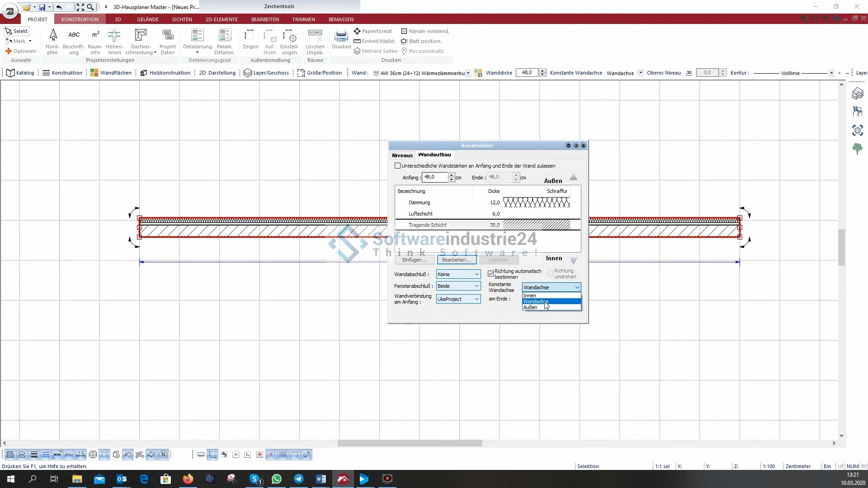868x488 pixels.
Task: Click the Einfügen... button
Action: 414,260
